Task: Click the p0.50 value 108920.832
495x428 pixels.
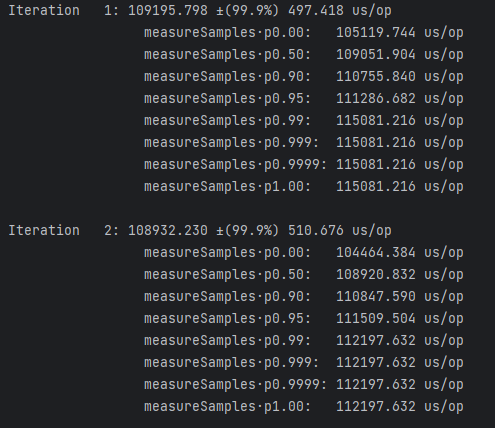Action: (376, 275)
